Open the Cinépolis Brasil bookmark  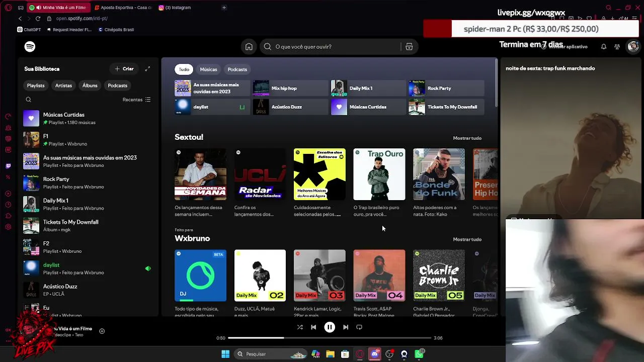coord(115,30)
